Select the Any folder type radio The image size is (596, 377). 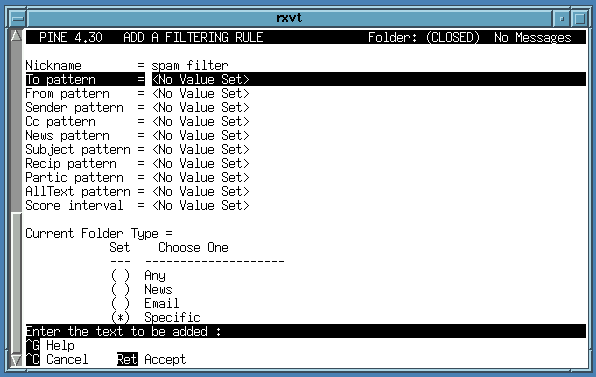120,276
